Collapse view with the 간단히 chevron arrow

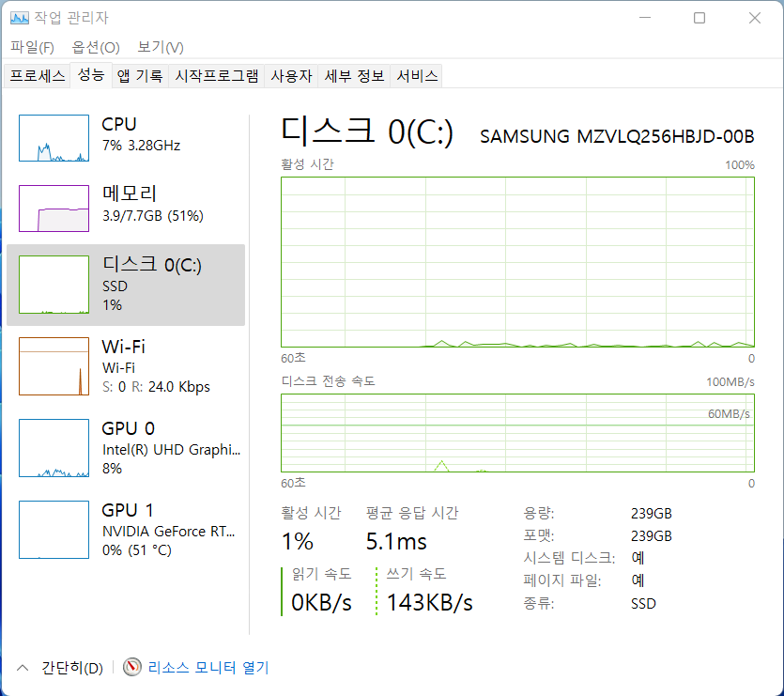click(x=23, y=668)
